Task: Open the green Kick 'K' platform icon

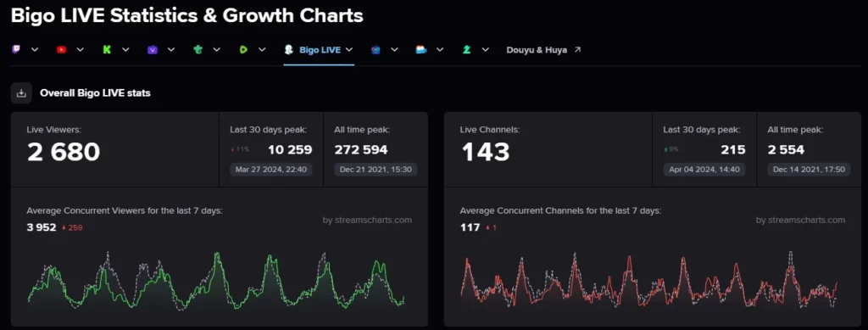Action: (x=107, y=49)
